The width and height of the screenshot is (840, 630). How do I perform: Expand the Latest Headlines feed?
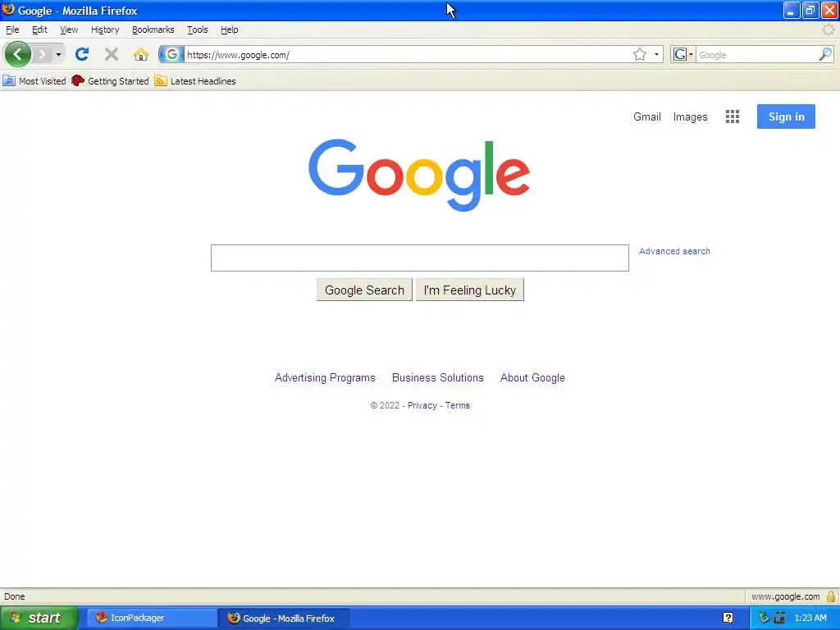[x=195, y=81]
